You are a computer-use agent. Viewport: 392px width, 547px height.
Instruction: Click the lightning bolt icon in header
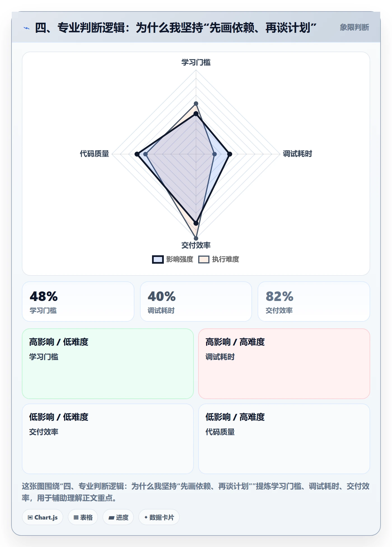point(27,28)
